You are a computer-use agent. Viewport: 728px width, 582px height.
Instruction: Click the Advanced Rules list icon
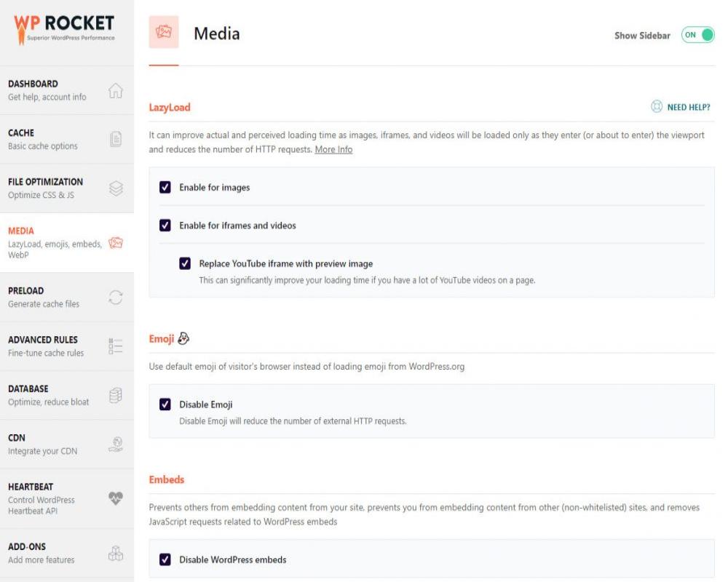(x=115, y=346)
